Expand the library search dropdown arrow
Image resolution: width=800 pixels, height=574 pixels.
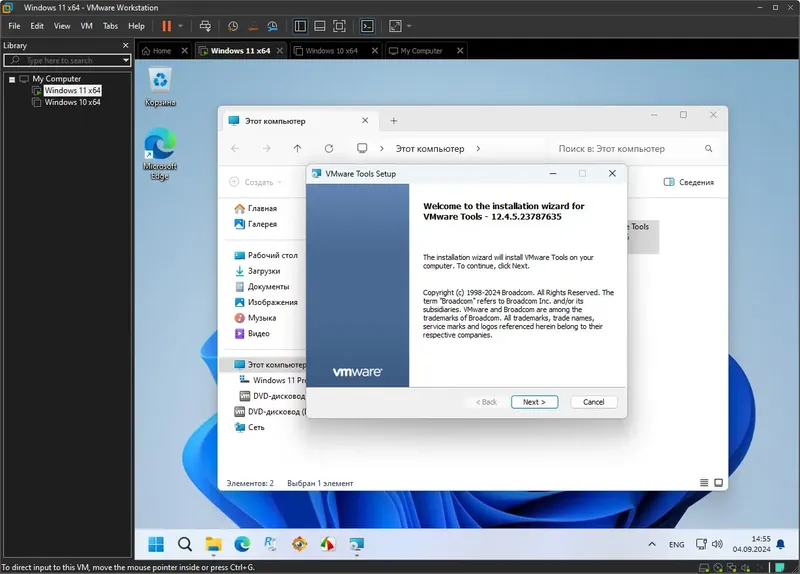click(126, 61)
